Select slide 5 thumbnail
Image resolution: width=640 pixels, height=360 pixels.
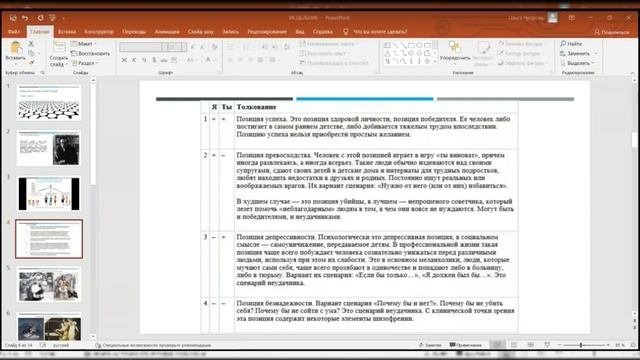pos(49,285)
